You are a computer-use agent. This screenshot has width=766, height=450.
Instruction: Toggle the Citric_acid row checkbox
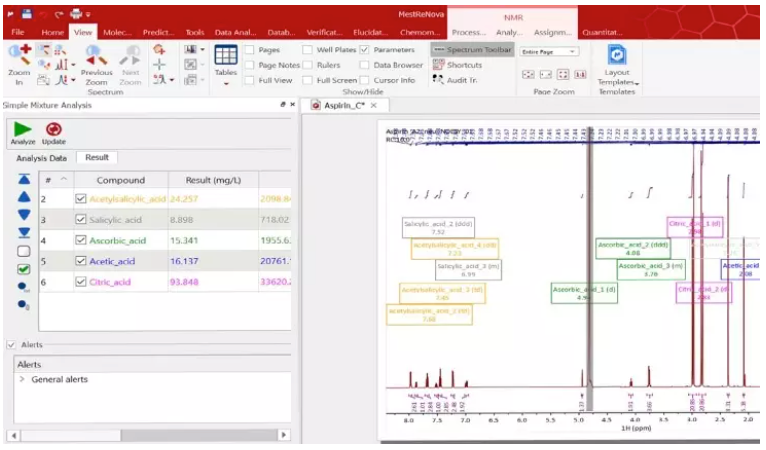tap(81, 282)
